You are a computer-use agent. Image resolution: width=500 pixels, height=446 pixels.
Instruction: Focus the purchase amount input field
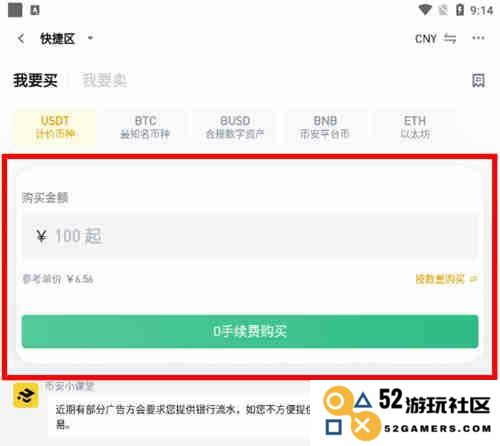pos(250,236)
